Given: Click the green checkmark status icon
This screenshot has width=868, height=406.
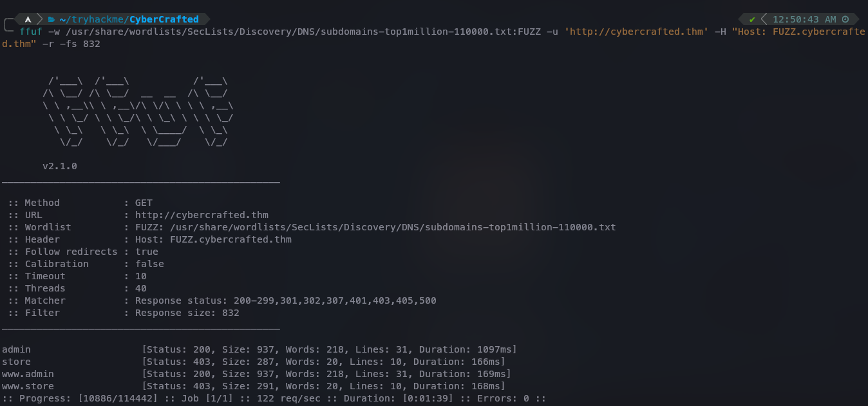Looking at the screenshot, I should (752, 19).
